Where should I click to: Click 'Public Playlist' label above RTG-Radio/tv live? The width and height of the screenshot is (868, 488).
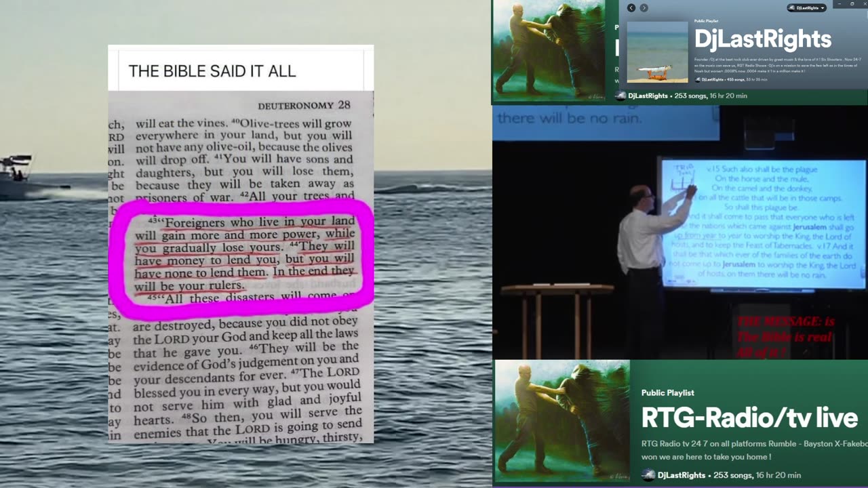coord(668,393)
